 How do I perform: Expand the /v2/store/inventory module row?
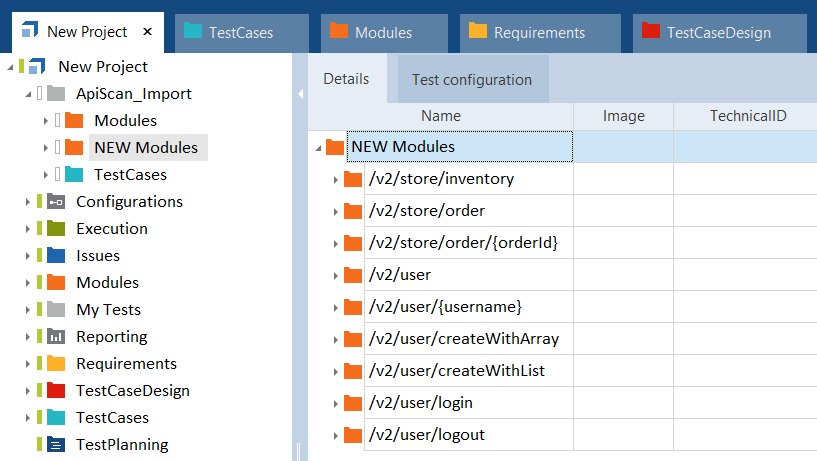(x=335, y=180)
